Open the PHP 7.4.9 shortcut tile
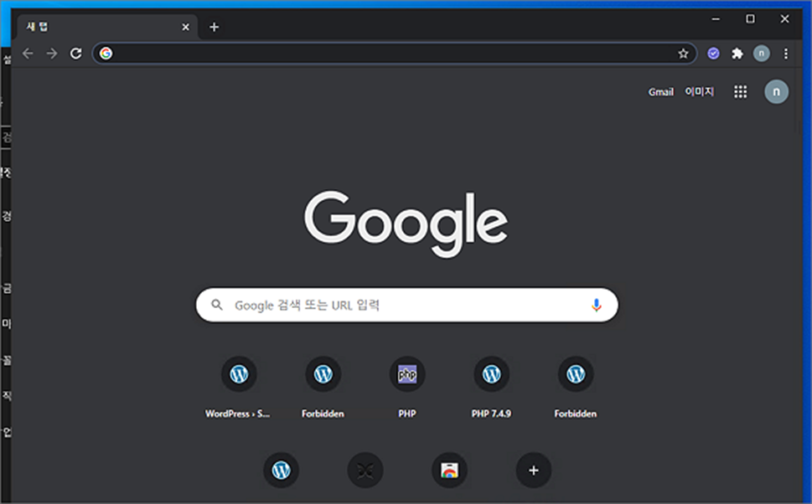This screenshot has width=812, height=504. coord(491,388)
